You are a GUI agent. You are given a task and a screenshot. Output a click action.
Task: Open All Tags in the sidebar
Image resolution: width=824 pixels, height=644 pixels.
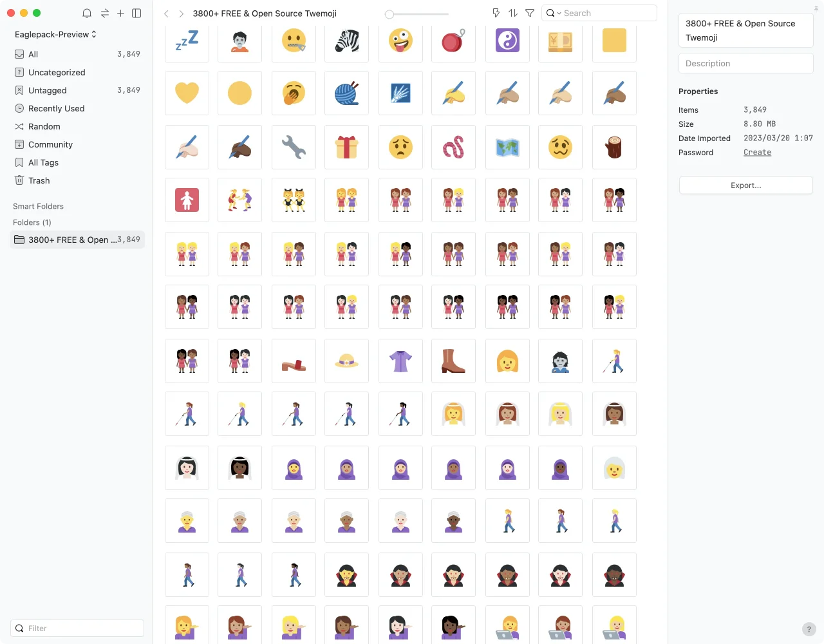77,162
